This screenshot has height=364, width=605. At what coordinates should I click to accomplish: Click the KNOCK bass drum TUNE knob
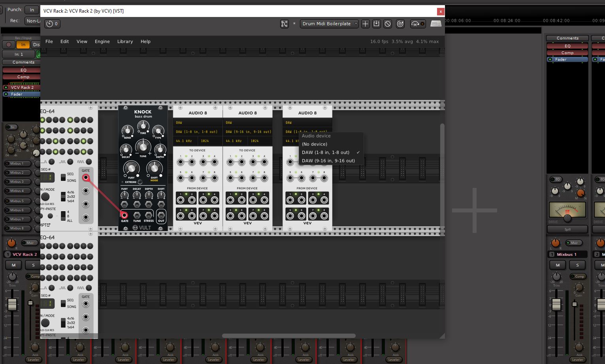(x=143, y=147)
